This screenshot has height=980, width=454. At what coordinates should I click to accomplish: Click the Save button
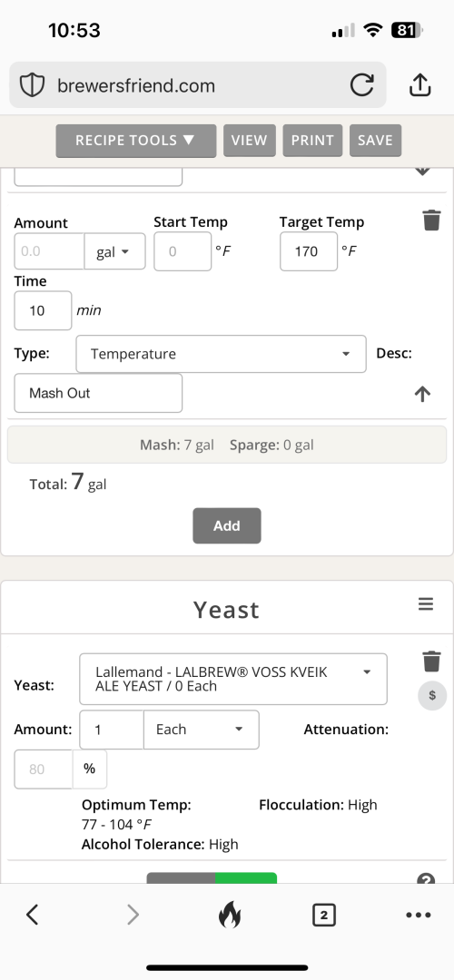[375, 140]
